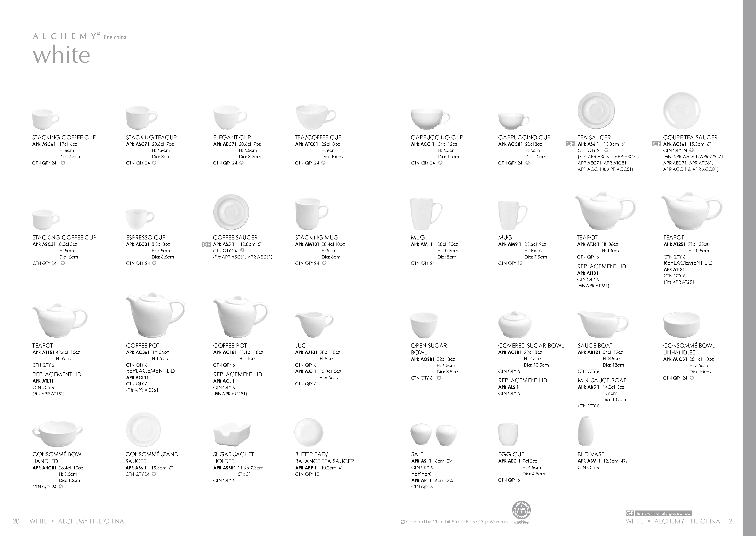Image resolution: width=756 pixels, height=536 pixels.
Task: Click the APR AT361 teapot product code
Action: click(x=588, y=244)
